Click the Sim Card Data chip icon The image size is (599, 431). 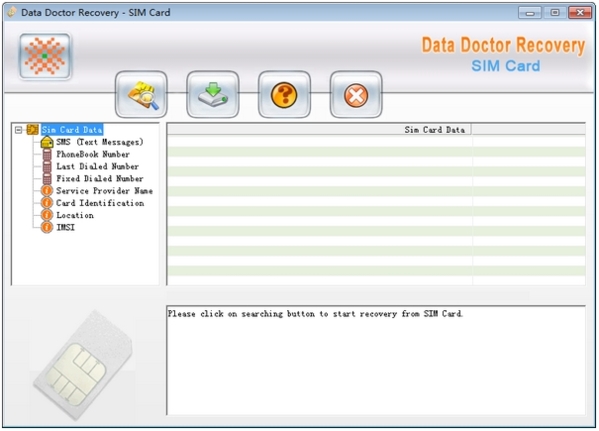pyautogui.click(x=32, y=130)
